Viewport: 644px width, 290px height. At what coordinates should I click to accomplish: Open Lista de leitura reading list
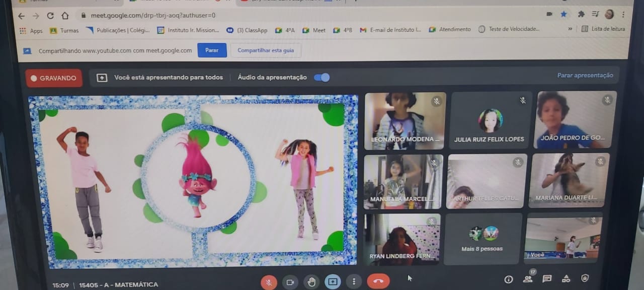tap(603, 29)
